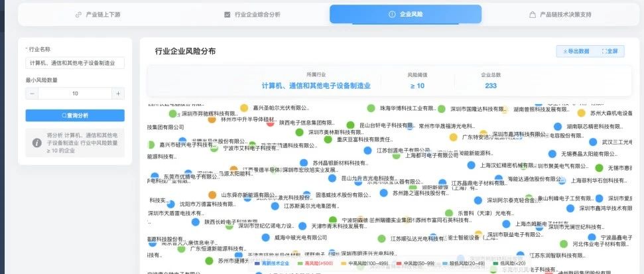
Task: Open 产品链技术决策支持 tab
Action: pyautogui.click(x=560, y=15)
